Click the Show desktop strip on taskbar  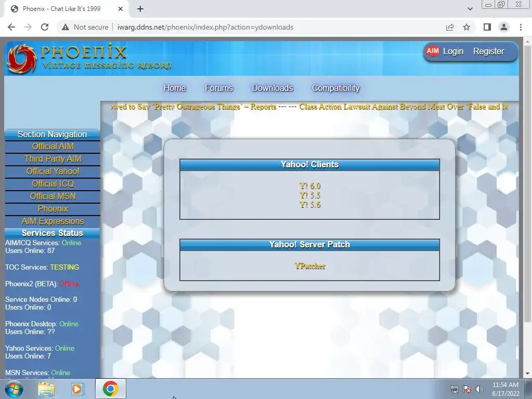(x=528, y=389)
